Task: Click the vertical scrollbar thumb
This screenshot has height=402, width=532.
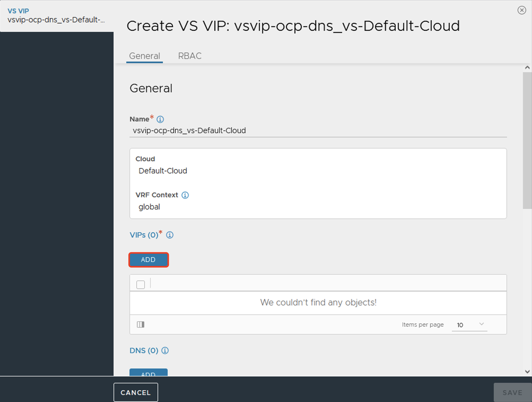Action: pyautogui.click(x=527, y=141)
